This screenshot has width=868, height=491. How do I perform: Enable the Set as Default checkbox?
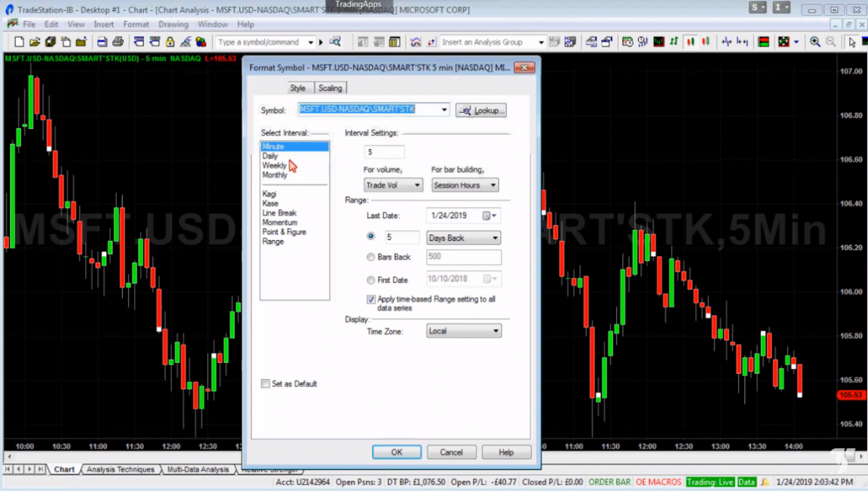pyautogui.click(x=265, y=384)
